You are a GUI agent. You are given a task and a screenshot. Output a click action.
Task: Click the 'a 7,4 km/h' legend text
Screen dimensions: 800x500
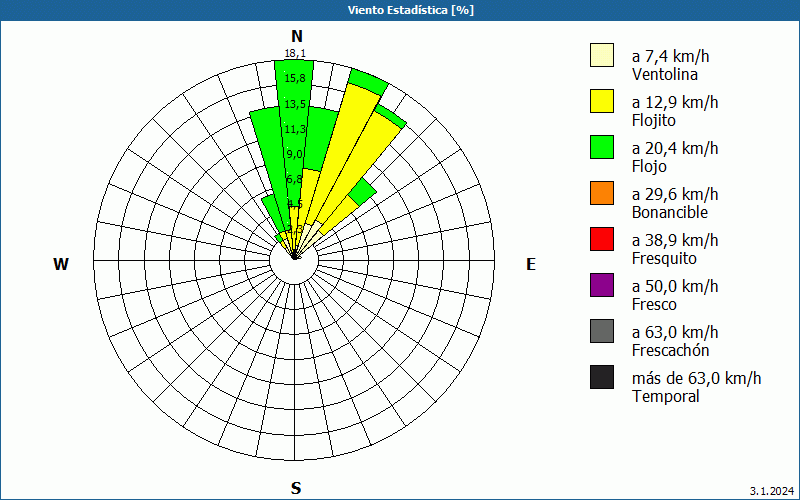pyautogui.click(x=670, y=56)
